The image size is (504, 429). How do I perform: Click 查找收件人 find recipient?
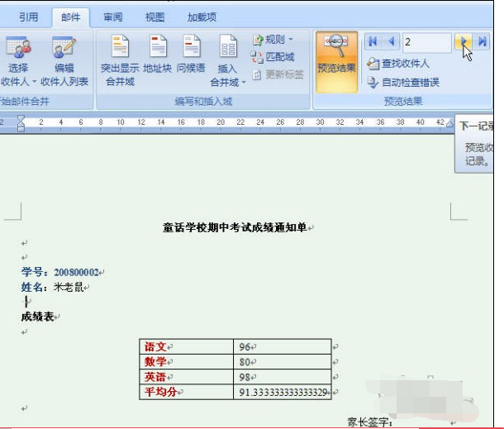398,64
